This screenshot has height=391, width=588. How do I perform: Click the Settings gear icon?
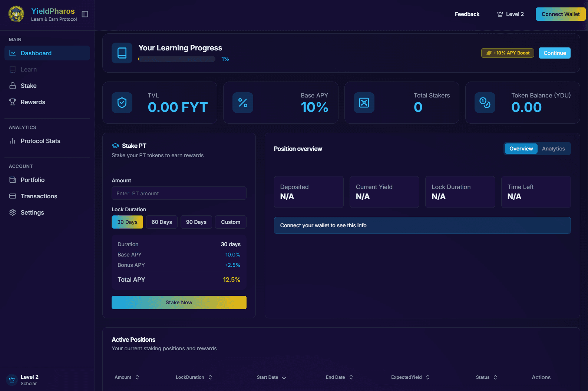(x=13, y=212)
